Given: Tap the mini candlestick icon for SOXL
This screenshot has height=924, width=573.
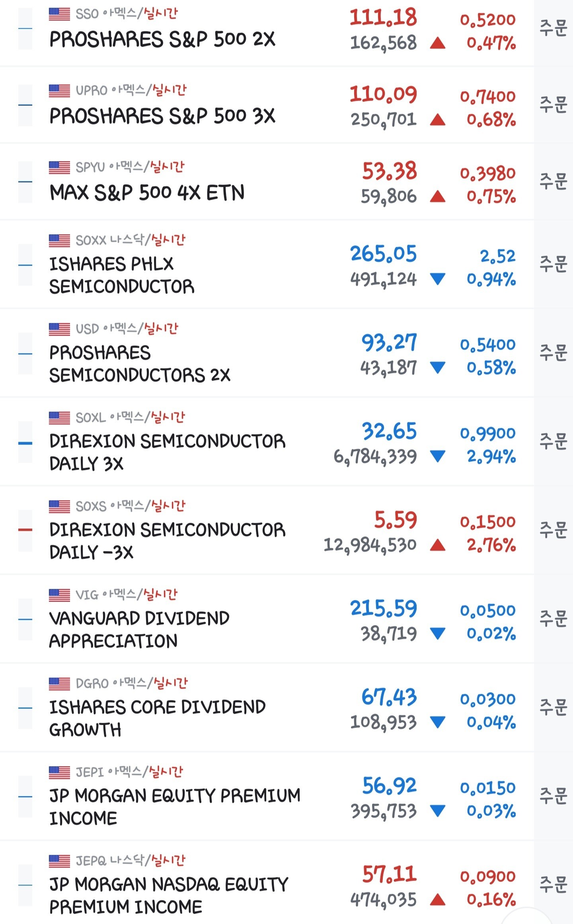Looking at the screenshot, I should (25, 443).
